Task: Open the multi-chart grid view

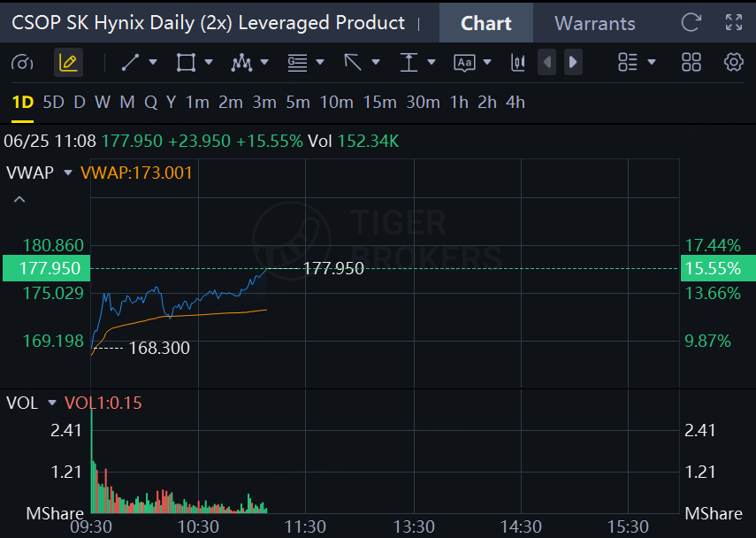Action: (691, 62)
